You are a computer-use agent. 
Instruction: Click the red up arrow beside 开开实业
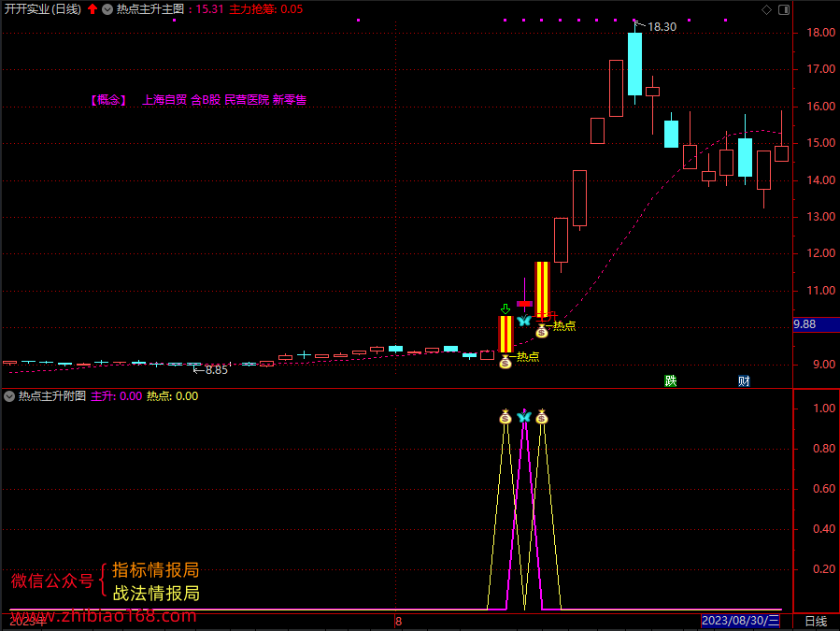pos(93,9)
